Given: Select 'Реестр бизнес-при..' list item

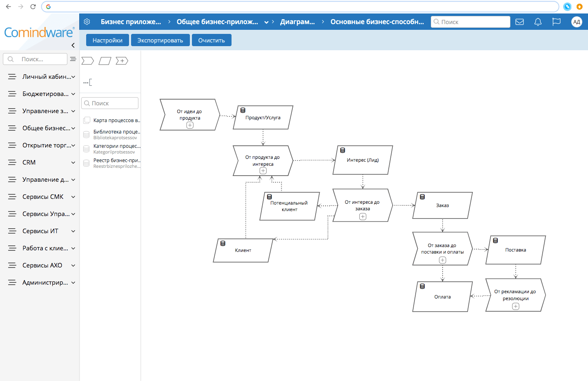Looking at the screenshot, I should point(112,163).
